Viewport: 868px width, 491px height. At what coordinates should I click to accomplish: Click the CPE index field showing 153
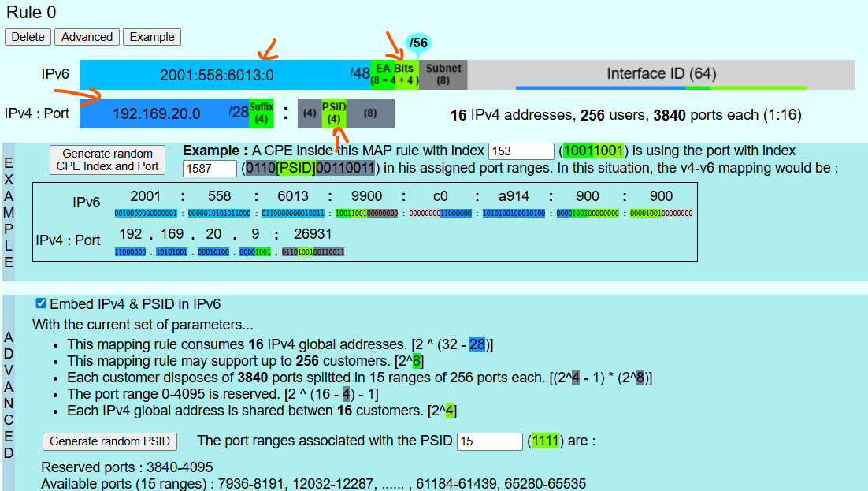pos(521,151)
